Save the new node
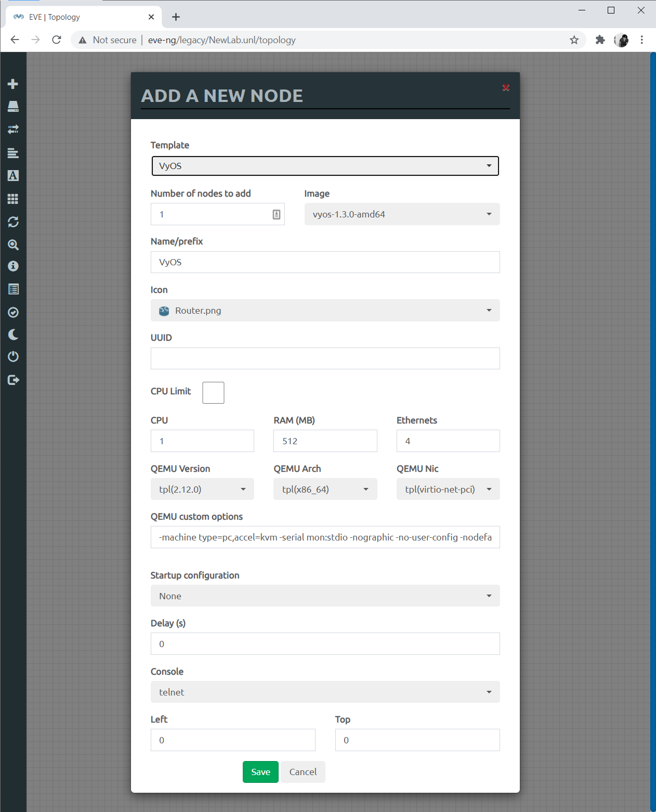Screen dimensions: 656x812 pos(260,772)
